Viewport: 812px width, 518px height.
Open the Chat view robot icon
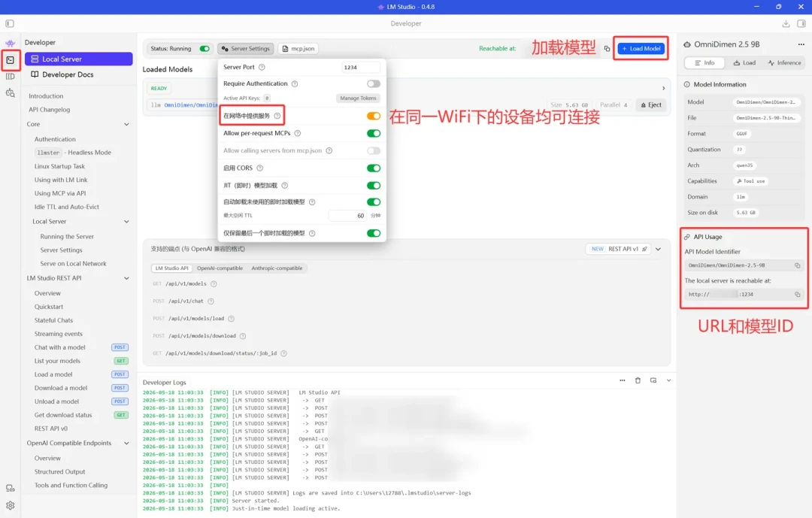10,44
